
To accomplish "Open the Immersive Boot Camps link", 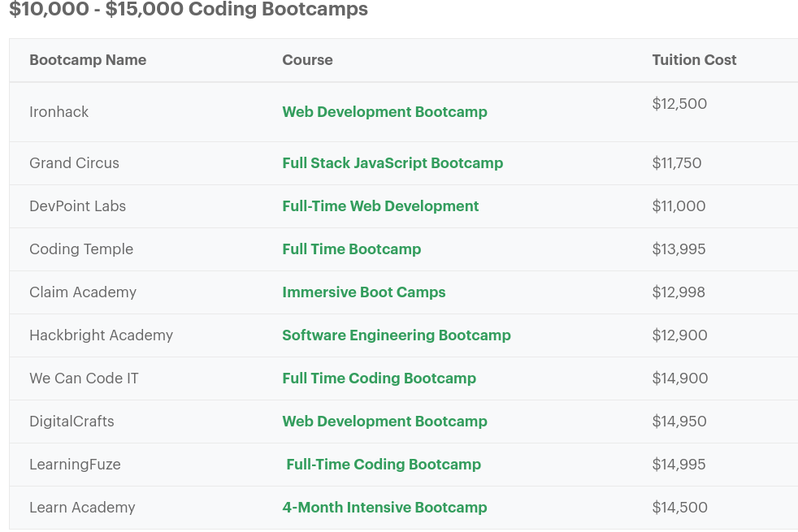I will pos(363,292).
